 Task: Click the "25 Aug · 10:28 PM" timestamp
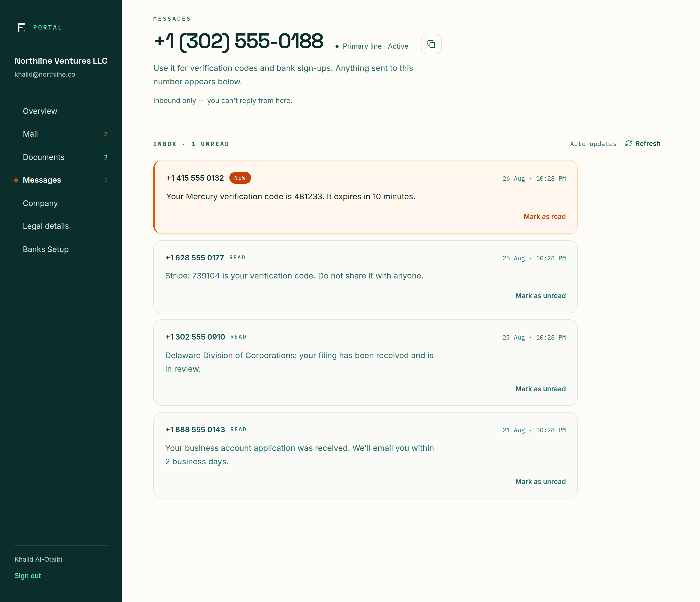(x=534, y=258)
